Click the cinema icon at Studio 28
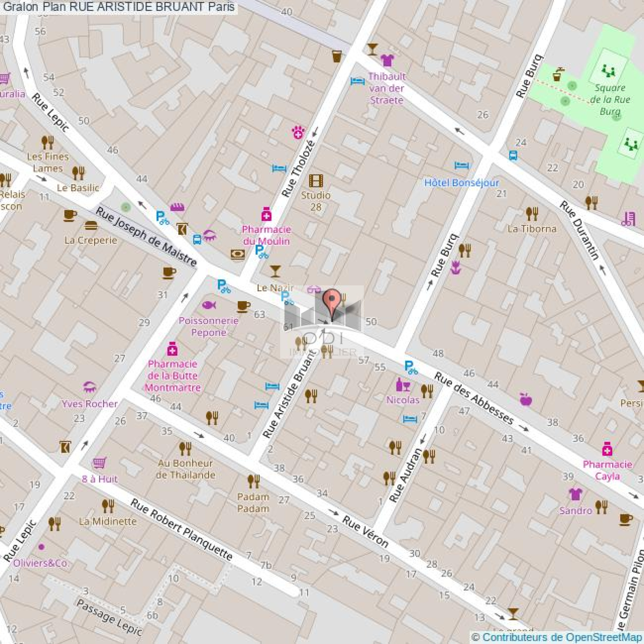The height and width of the screenshot is (644, 644). tap(316, 181)
